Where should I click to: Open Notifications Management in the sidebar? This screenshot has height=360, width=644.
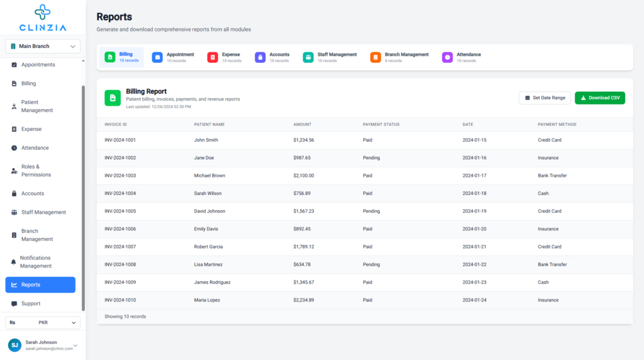click(36, 262)
